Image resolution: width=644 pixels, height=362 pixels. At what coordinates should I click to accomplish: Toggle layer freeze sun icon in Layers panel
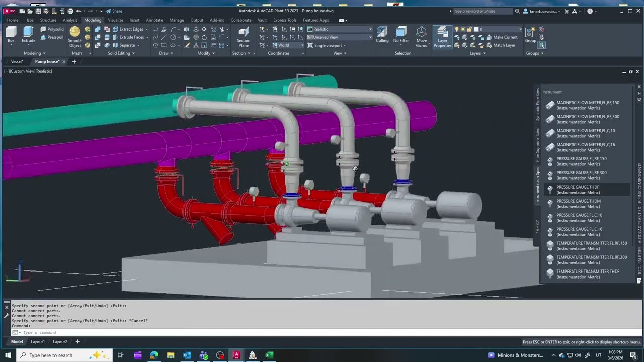pos(463,29)
